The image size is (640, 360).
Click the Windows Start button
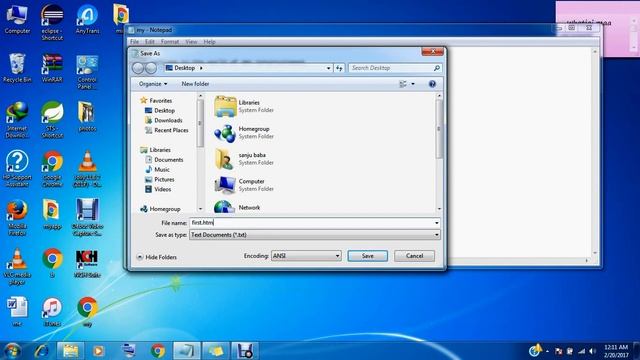click(12, 351)
